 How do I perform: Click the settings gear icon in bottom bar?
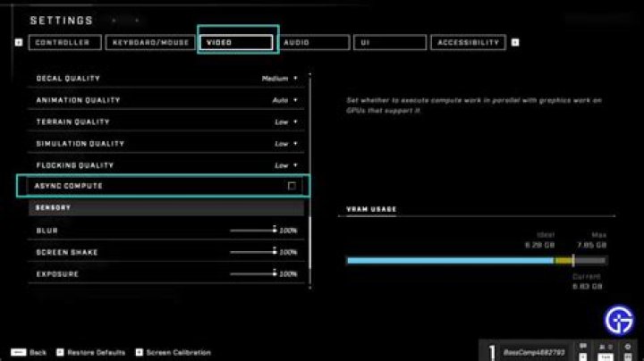pos(630,347)
